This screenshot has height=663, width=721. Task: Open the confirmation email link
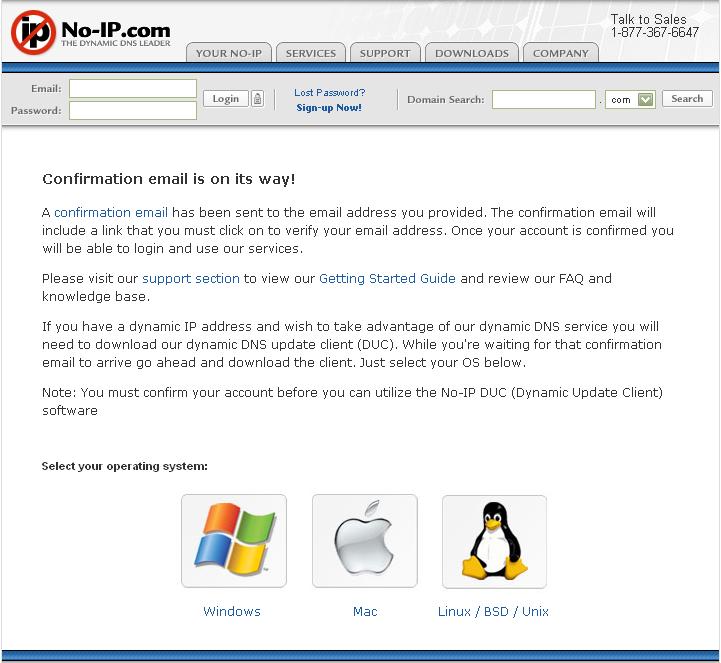point(111,212)
